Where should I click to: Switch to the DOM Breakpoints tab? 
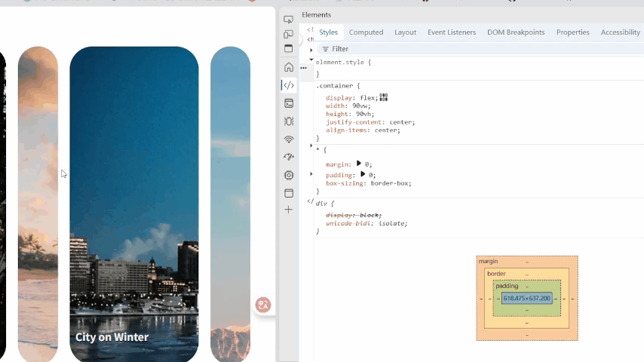pyautogui.click(x=516, y=32)
